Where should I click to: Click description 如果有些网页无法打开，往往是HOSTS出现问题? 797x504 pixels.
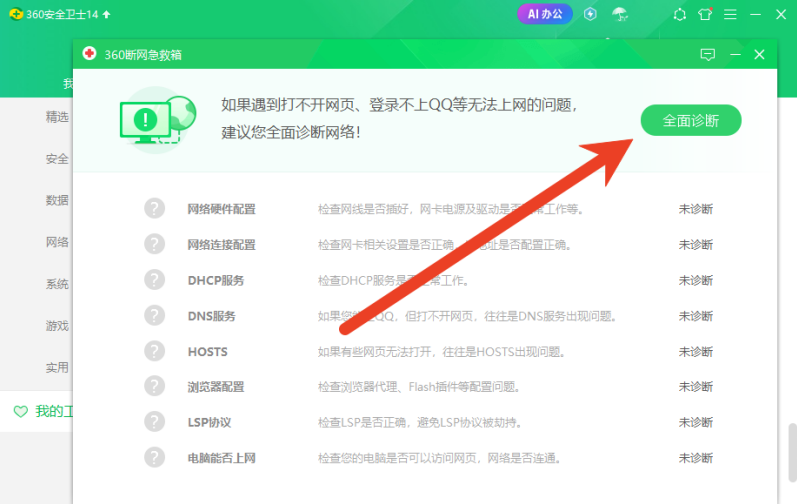coord(441,352)
